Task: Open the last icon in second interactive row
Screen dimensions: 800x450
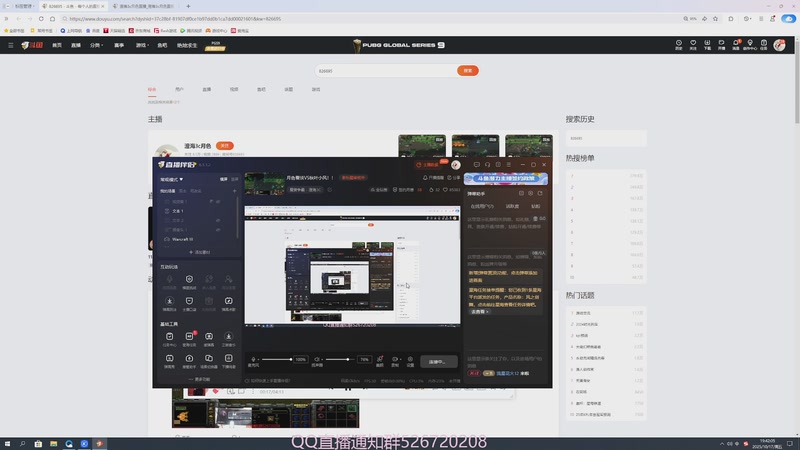Action: [229, 303]
